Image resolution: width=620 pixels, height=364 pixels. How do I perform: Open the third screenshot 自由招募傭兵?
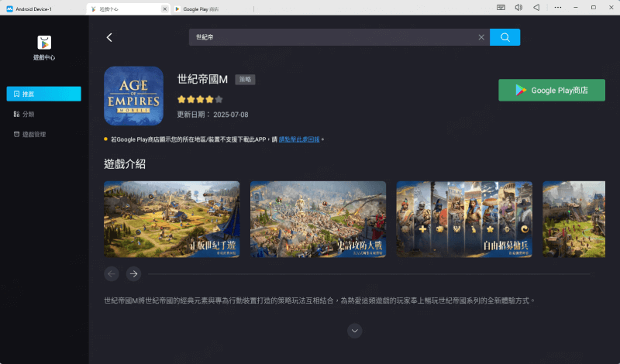point(464,219)
